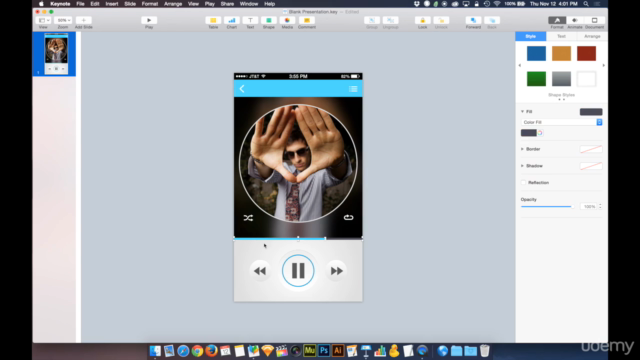Open Google Chrome from the Dock
The width and height of the screenshot is (640, 360).
pos(197,351)
